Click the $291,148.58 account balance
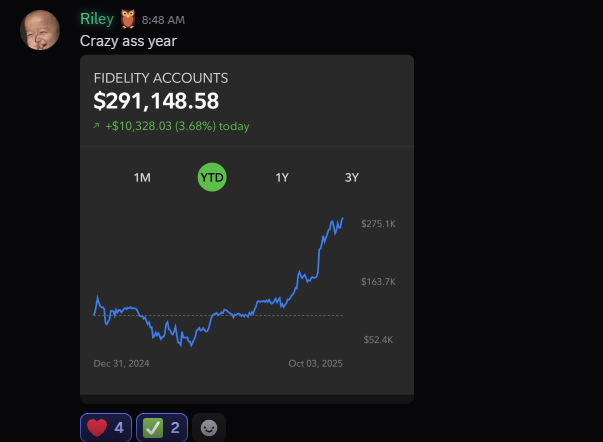The image size is (603, 442). [156, 101]
